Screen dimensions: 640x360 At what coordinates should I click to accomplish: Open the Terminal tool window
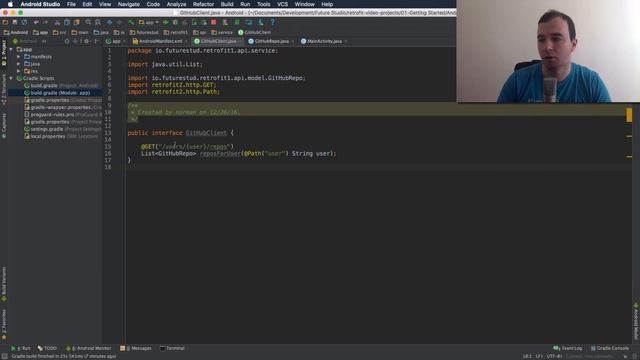tap(172, 348)
